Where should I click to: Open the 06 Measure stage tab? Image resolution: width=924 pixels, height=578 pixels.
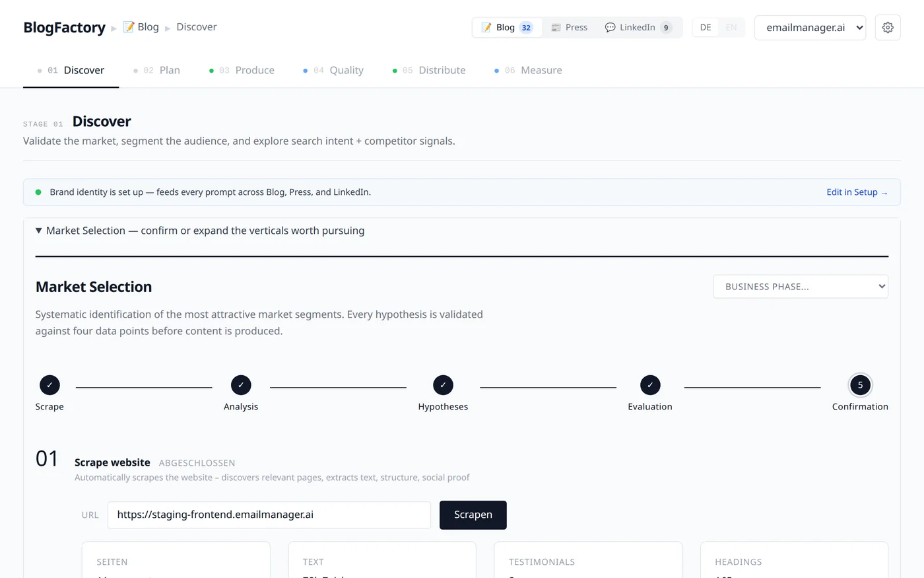tap(528, 71)
